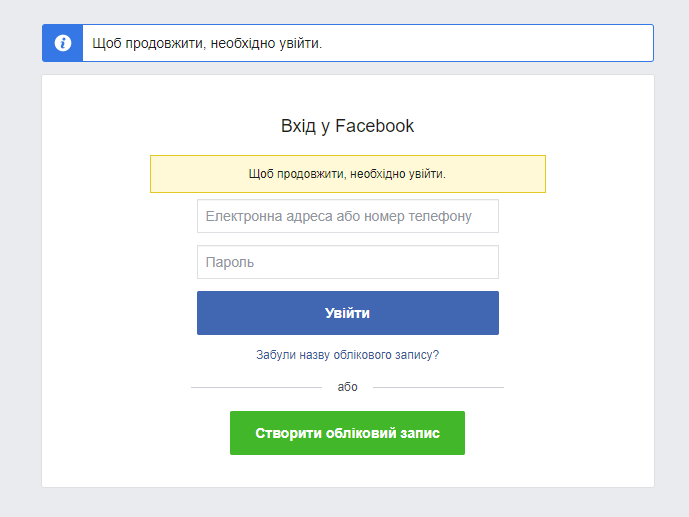Start creating a new Facebook account
The height and width of the screenshot is (517, 689).
pyautogui.click(x=347, y=433)
